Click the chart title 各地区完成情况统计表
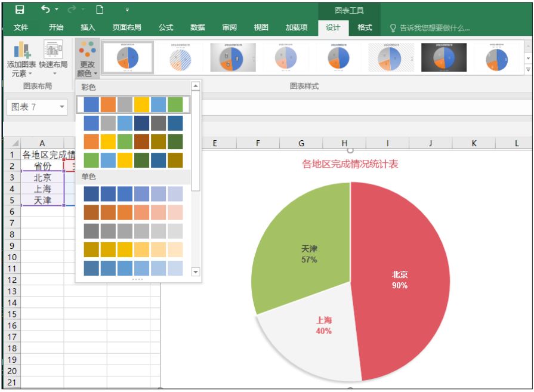 click(350, 164)
